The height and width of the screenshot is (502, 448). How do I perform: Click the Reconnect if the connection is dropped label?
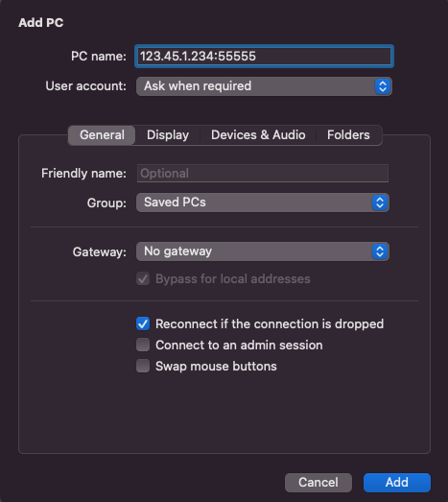point(270,324)
